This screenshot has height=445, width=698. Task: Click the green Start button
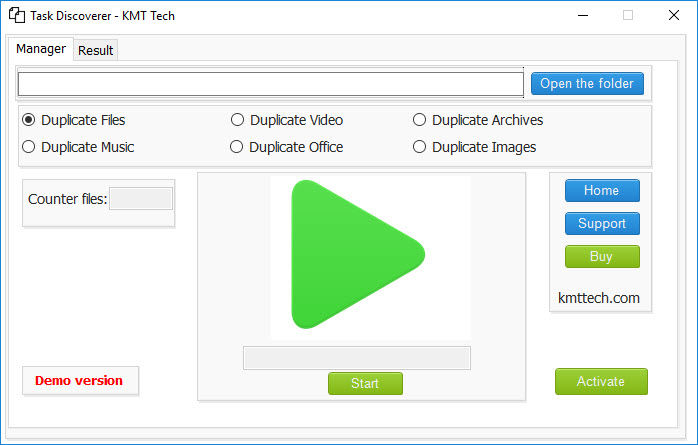(365, 383)
